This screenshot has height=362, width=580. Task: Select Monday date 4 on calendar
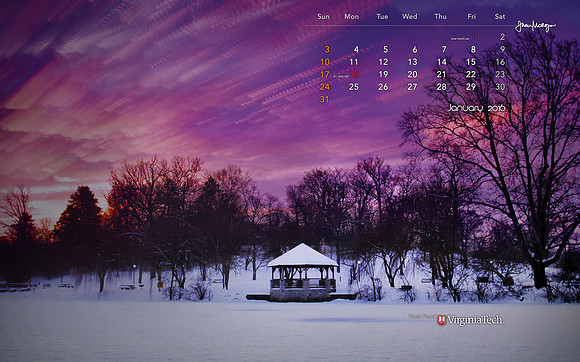356,50
